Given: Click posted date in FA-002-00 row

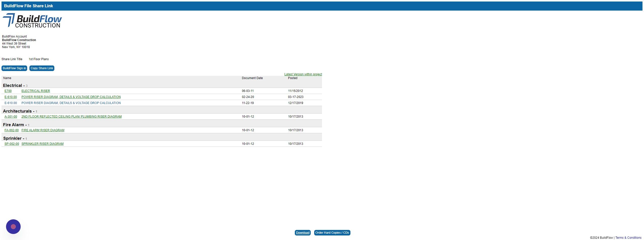Looking at the screenshot, I should point(296,130).
